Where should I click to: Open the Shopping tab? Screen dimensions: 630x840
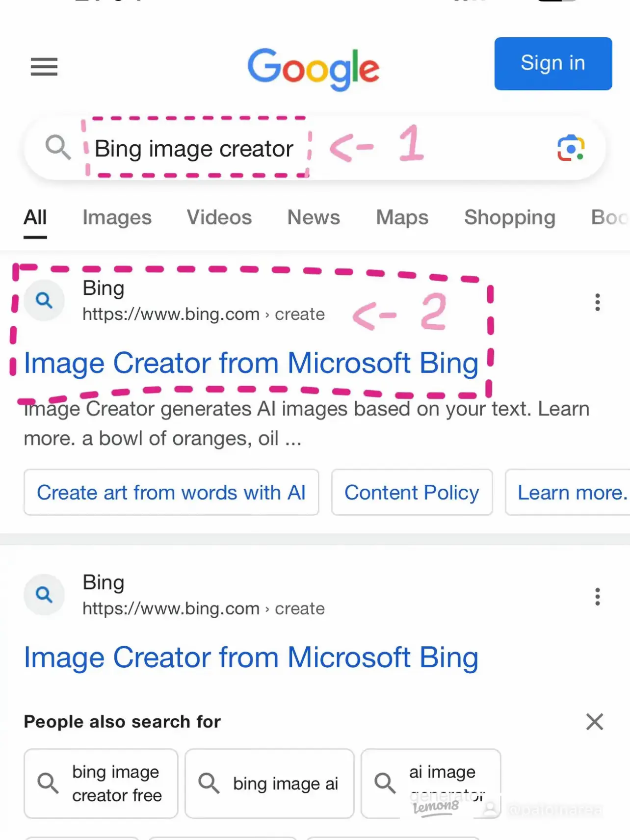point(509,217)
